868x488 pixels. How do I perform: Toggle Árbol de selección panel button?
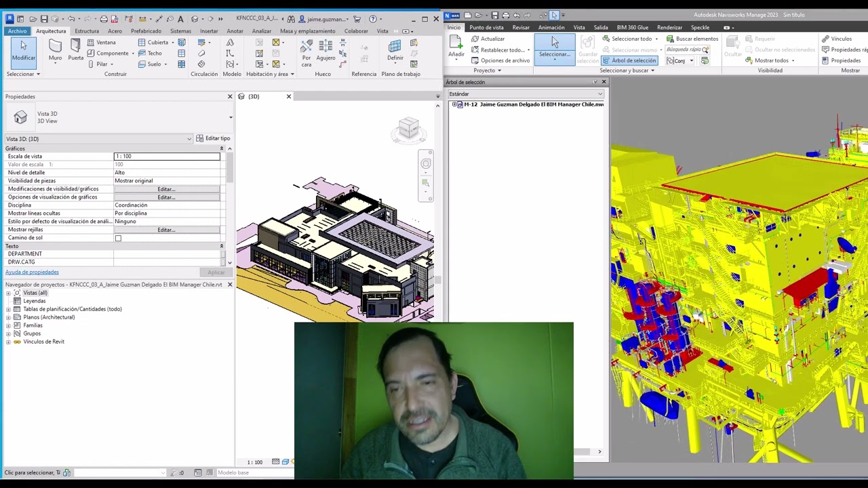(x=629, y=60)
